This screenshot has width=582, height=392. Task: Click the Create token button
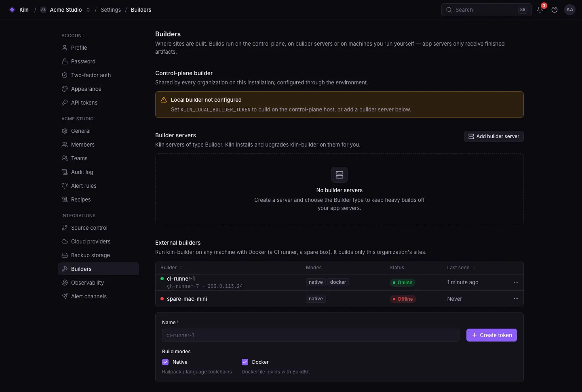tap(491, 335)
